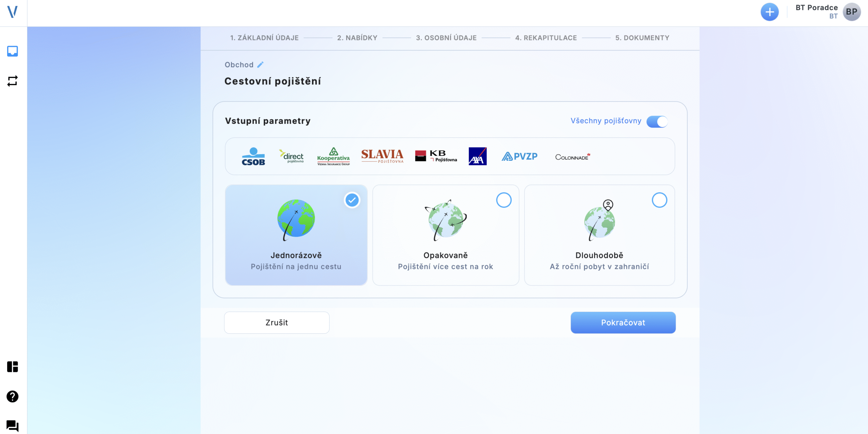868x434 pixels.
Task: Go to step 5. Dokumenty
Action: tap(642, 38)
